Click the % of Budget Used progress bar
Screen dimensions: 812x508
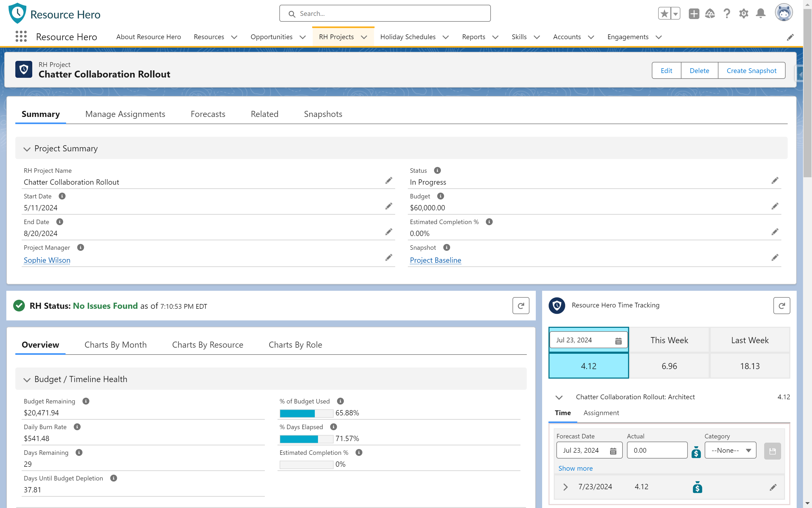coord(306,413)
